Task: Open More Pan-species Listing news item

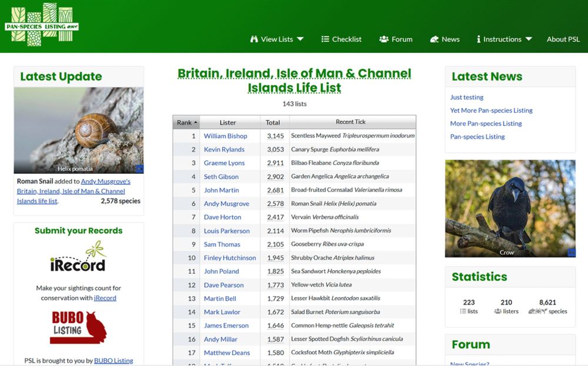Action: (x=486, y=123)
